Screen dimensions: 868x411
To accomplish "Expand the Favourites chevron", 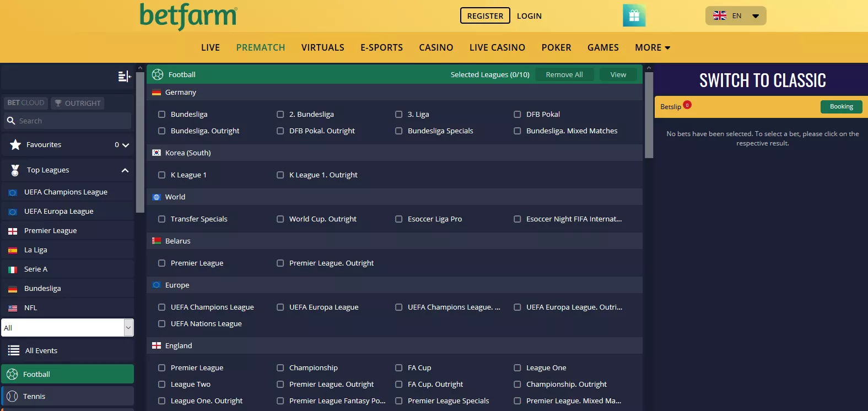I will click(x=126, y=145).
